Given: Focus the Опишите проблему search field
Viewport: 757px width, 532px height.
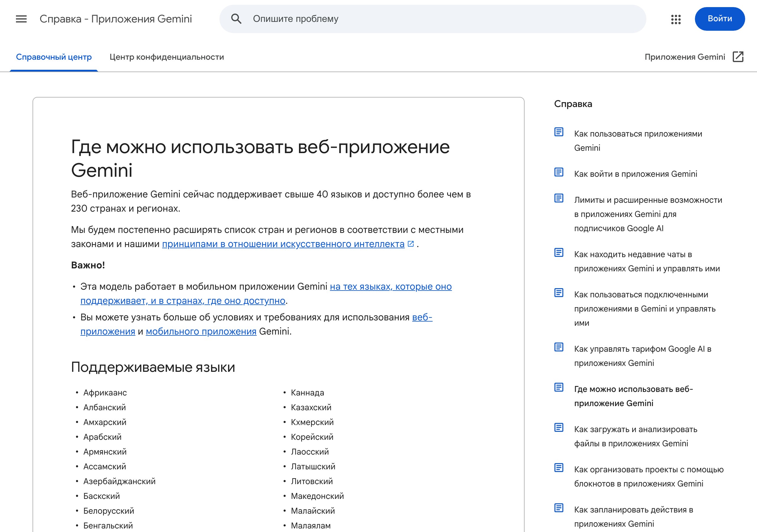Looking at the screenshot, I should click(x=433, y=19).
